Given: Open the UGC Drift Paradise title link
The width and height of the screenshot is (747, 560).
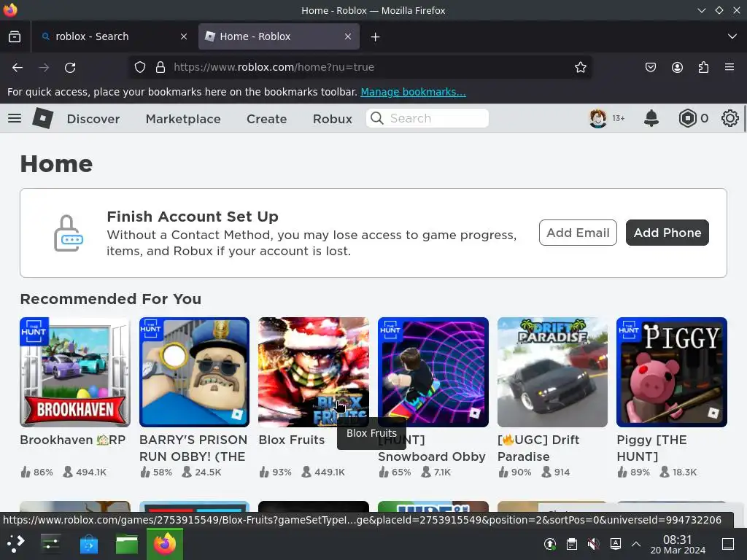Looking at the screenshot, I should [538, 448].
